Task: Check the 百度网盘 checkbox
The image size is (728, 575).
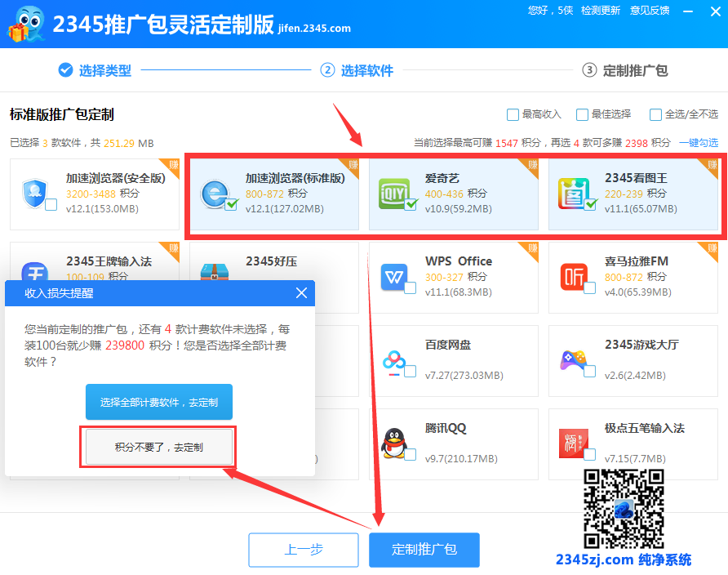Action: pos(411,372)
